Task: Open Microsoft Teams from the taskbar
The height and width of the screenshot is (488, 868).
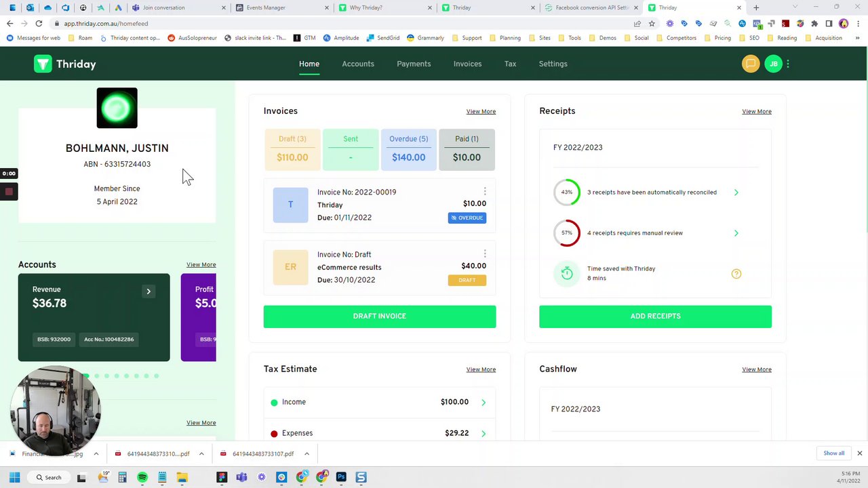Action: click(x=241, y=477)
